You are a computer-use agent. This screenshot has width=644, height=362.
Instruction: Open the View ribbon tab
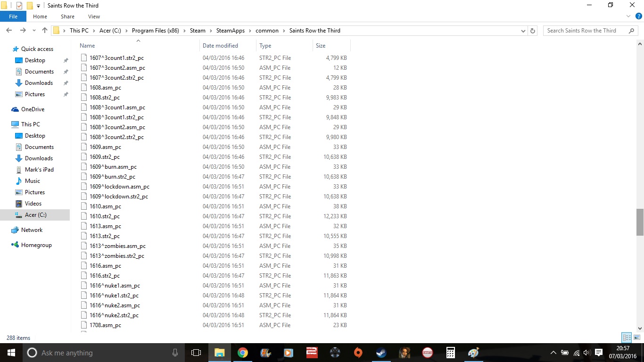tap(94, 16)
